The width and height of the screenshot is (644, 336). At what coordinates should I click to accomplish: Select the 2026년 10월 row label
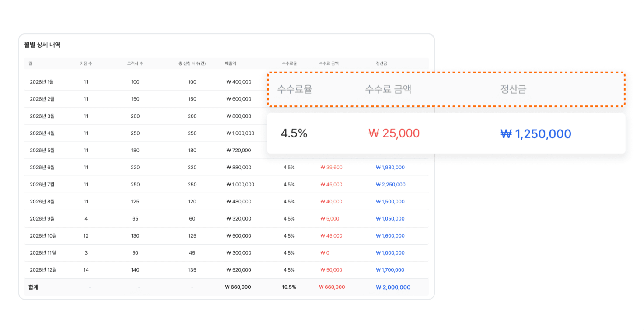[x=43, y=235]
